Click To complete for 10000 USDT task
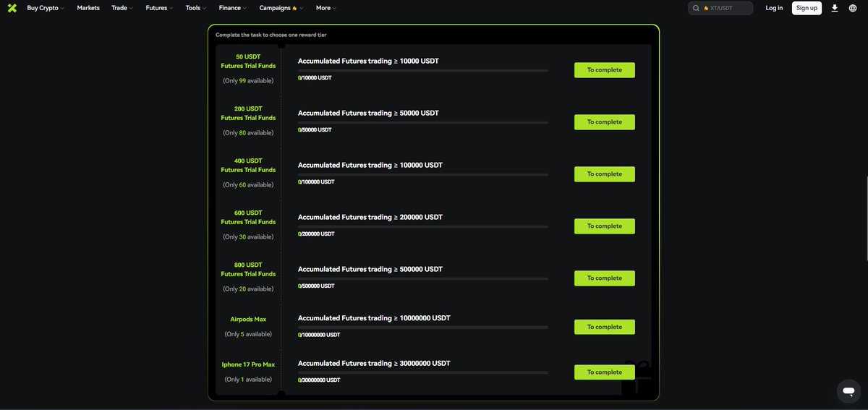The image size is (868, 410). [x=605, y=70]
